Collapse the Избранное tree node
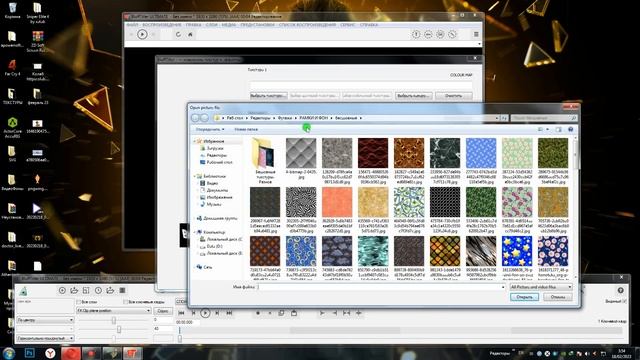Image resolution: width=640 pixels, height=360 pixels. coord(195,141)
